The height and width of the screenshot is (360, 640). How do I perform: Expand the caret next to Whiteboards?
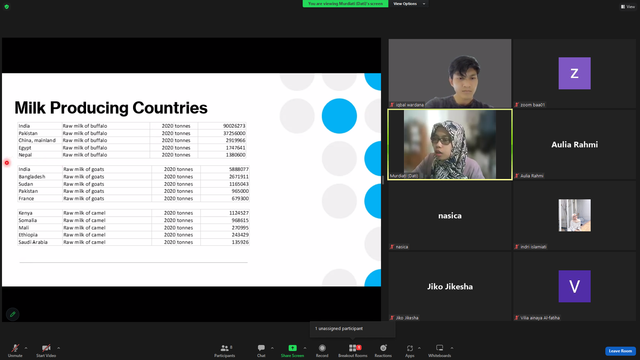(452, 348)
